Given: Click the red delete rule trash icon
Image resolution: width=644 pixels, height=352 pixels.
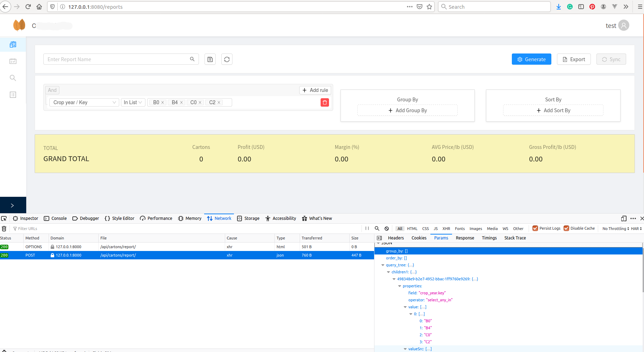Looking at the screenshot, I should [x=324, y=102].
